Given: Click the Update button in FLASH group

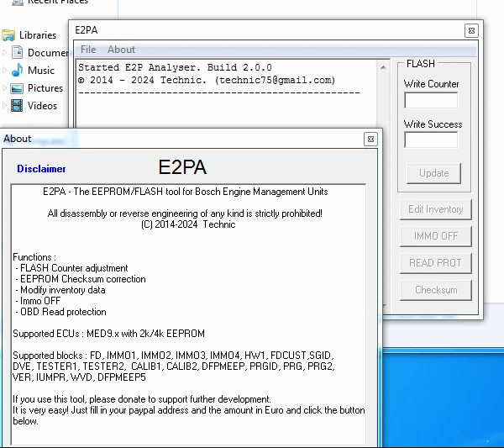Looking at the screenshot, I should coord(433,173).
